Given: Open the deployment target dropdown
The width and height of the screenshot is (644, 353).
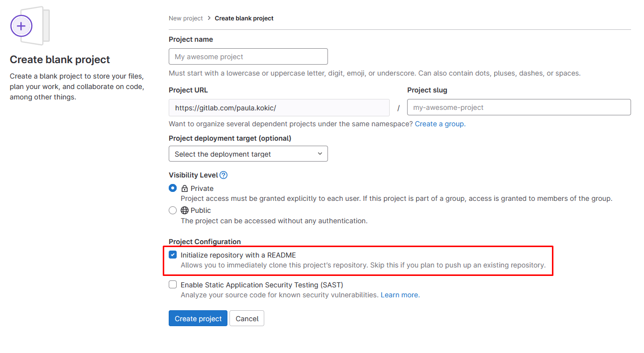Looking at the screenshot, I should pos(248,154).
